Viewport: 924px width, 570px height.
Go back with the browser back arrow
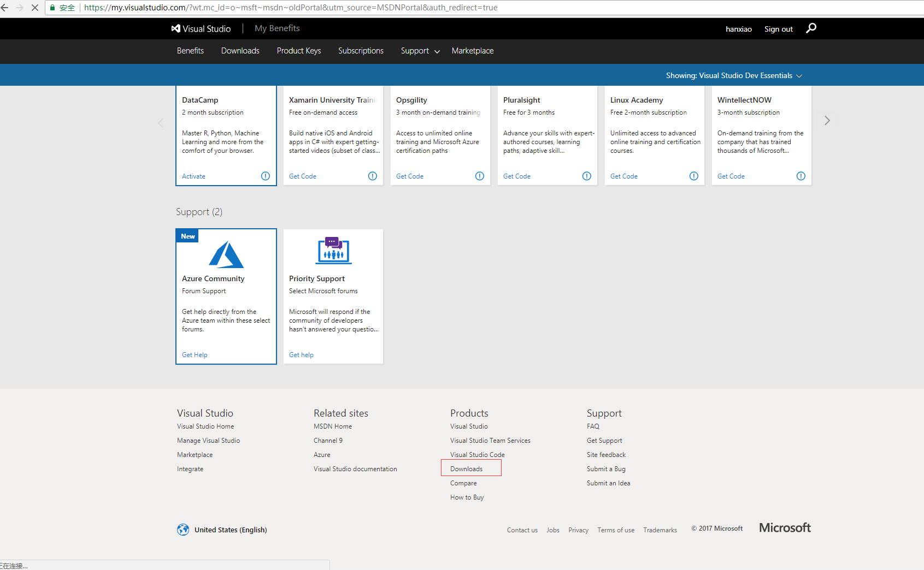pos(5,8)
